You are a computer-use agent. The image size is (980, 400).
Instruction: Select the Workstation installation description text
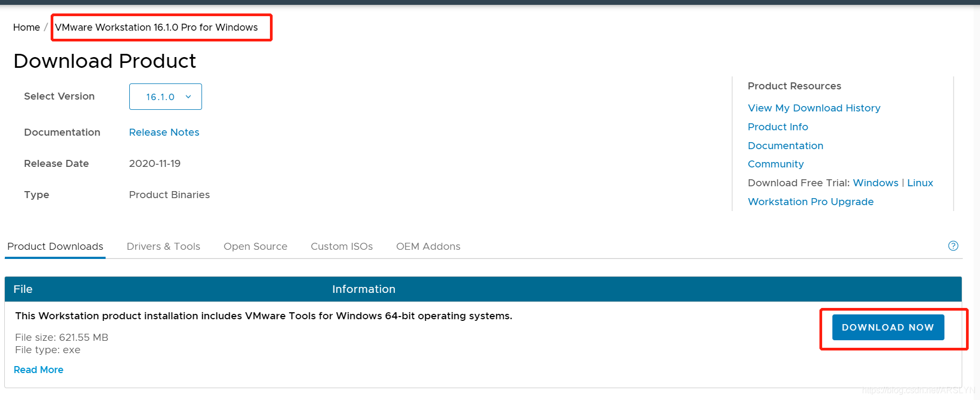point(263,316)
